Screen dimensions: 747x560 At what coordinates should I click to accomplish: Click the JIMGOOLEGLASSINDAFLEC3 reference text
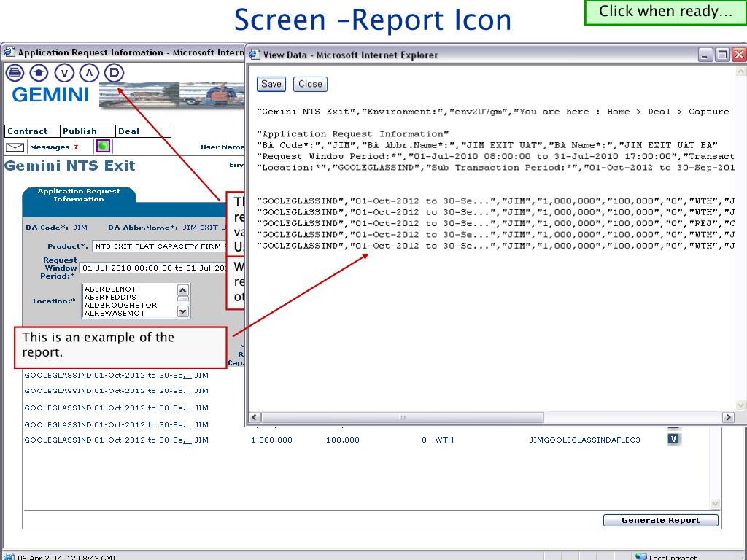click(584, 440)
